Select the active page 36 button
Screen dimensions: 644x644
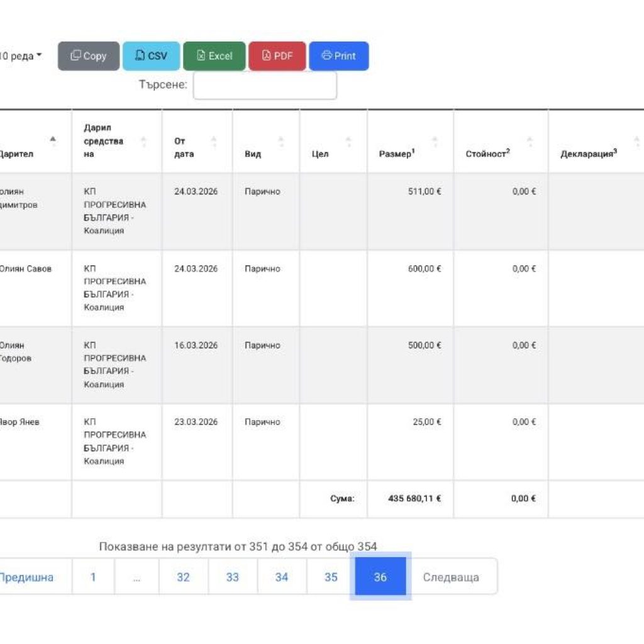380,577
